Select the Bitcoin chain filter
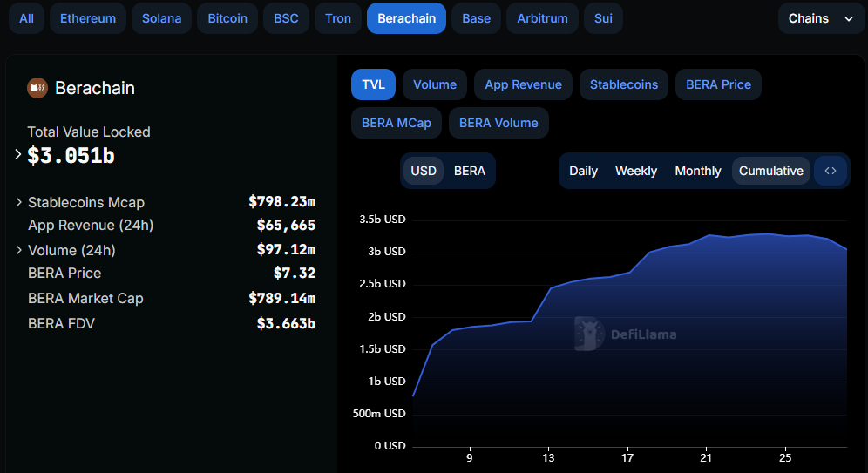This screenshot has width=868, height=473. tap(227, 18)
